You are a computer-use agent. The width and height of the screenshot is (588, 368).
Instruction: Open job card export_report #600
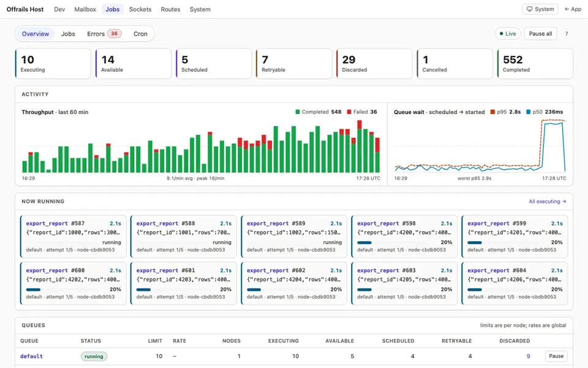pyautogui.click(x=73, y=283)
